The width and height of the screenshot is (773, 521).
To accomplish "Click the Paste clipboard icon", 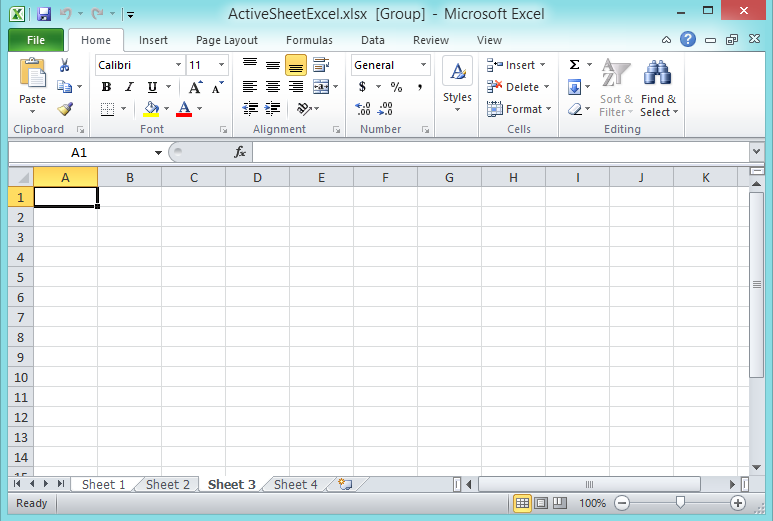I will [33, 74].
